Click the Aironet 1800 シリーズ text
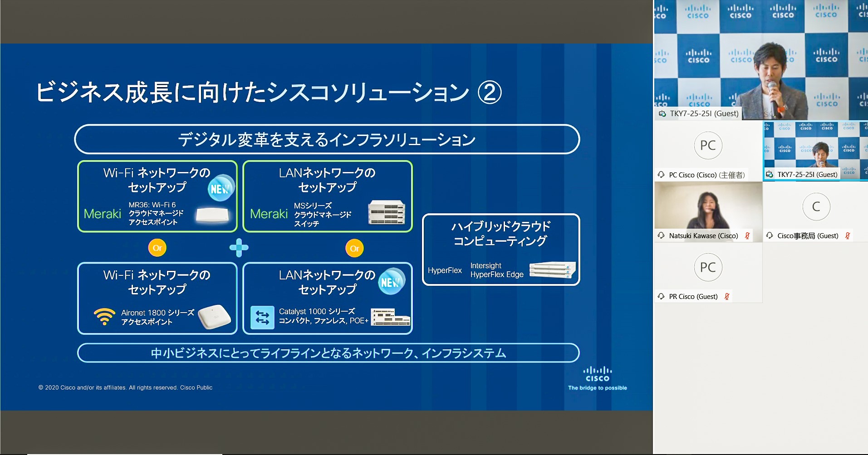The width and height of the screenshot is (868, 455). tap(157, 313)
